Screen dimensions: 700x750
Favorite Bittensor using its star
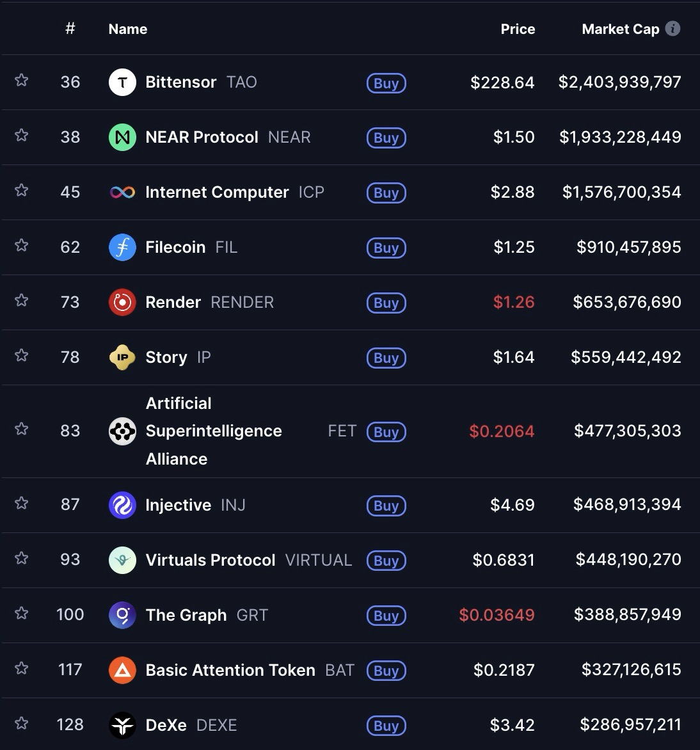pos(22,80)
